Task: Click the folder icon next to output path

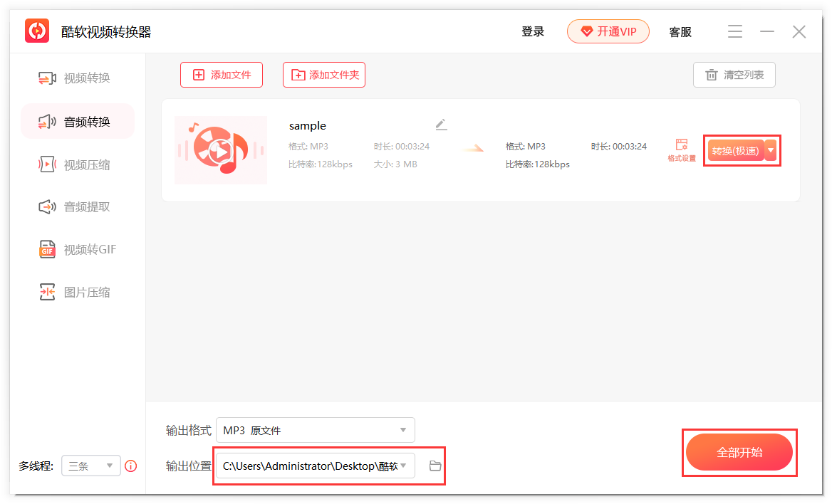Action: 435,466
